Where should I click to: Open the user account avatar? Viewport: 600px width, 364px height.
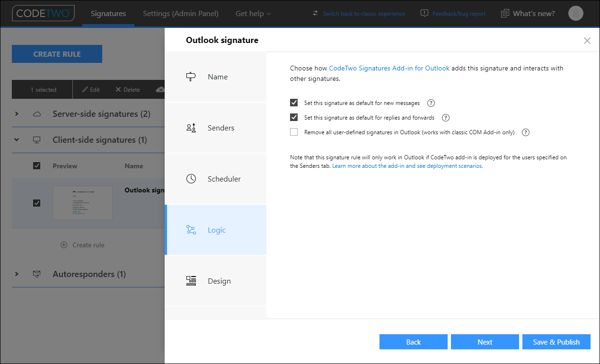[x=576, y=13]
